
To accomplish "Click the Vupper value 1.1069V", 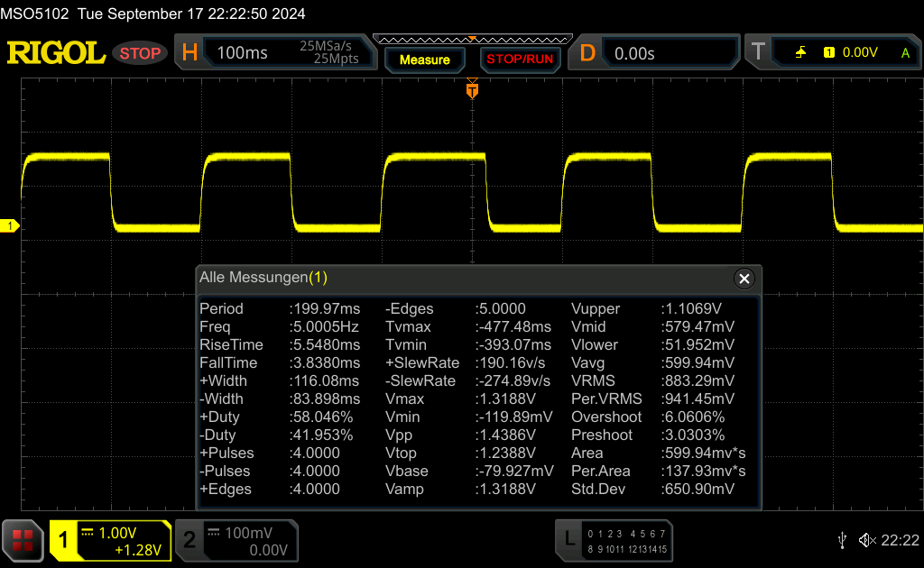I will click(x=691, y=308).
